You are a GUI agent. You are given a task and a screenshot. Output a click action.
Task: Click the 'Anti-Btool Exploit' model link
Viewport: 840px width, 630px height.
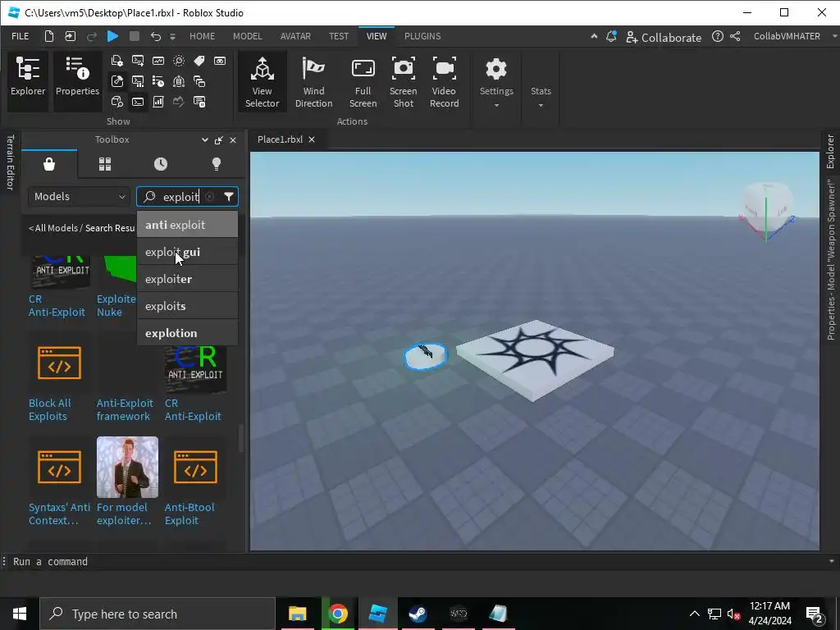pyautogui.click(x=189, y=514)
